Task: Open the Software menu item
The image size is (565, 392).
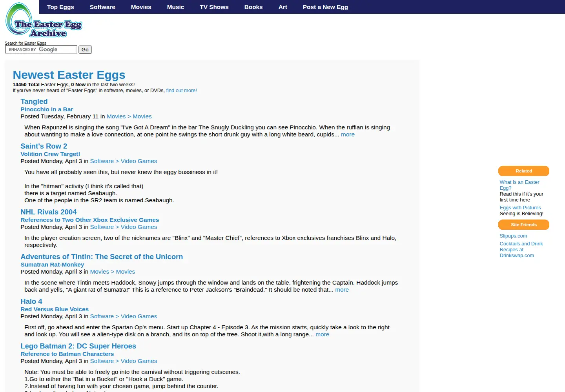Action: pos(102,7)
